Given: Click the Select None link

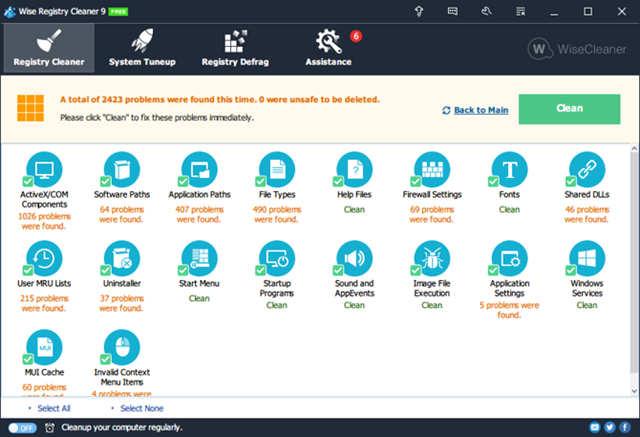Looking at the screenshot, I should 142,408.
